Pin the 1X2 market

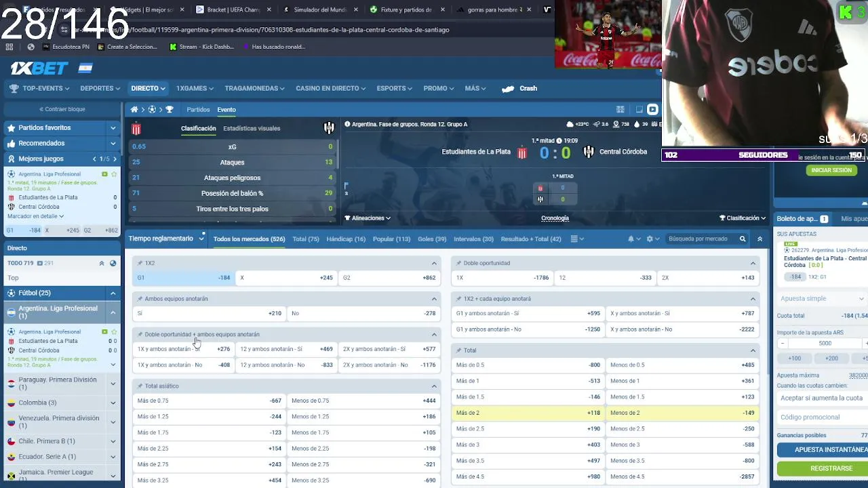140,263
